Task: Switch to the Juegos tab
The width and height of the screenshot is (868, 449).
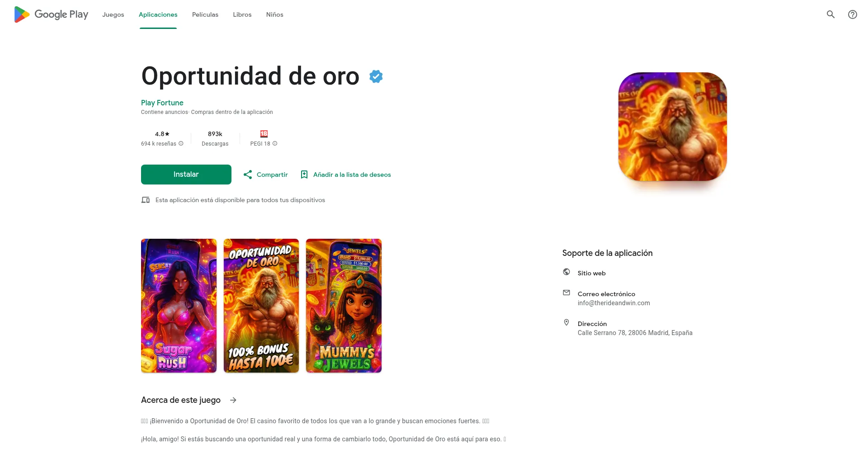Action: point(113,14)
